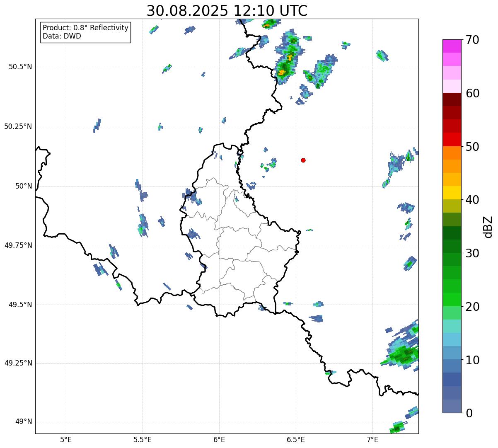
Task: Click the 49°N latitude label
Action: [24, 422]
